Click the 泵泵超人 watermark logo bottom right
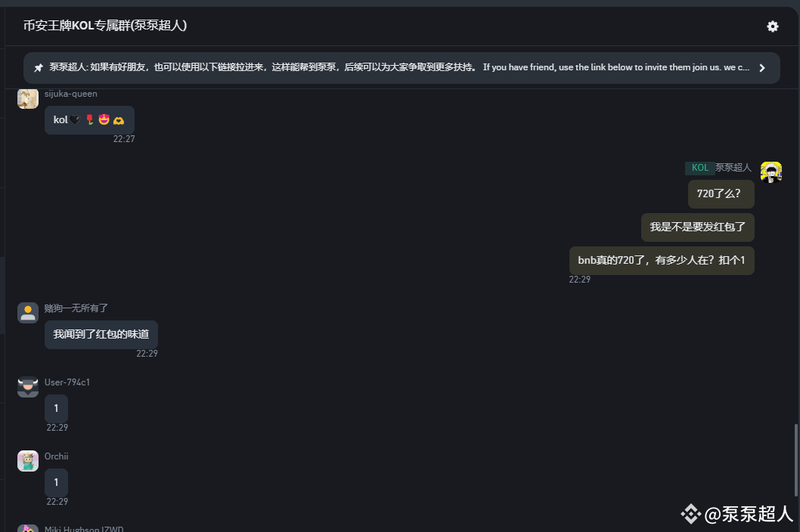 pos(690,515)
